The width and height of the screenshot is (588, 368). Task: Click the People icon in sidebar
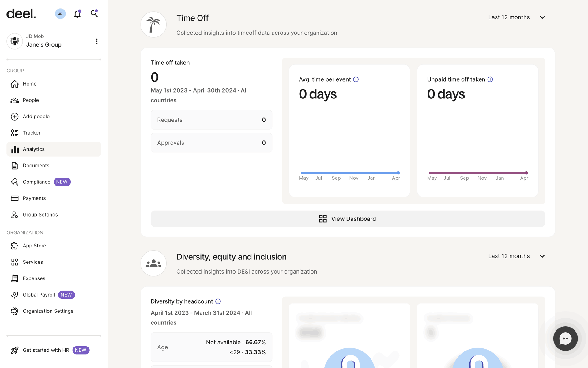tap(15, 100)
